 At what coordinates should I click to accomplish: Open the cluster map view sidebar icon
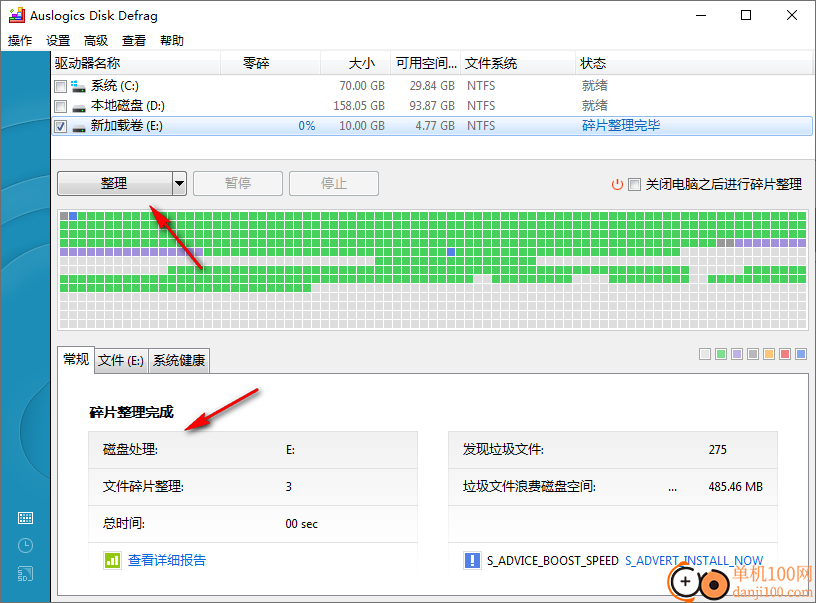point(26,518)
